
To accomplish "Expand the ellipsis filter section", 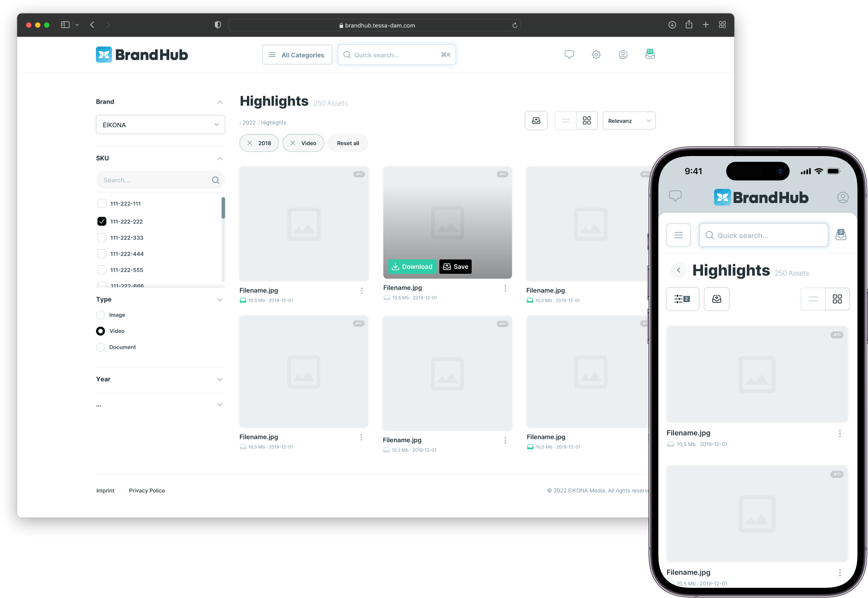I will point(220,404).
